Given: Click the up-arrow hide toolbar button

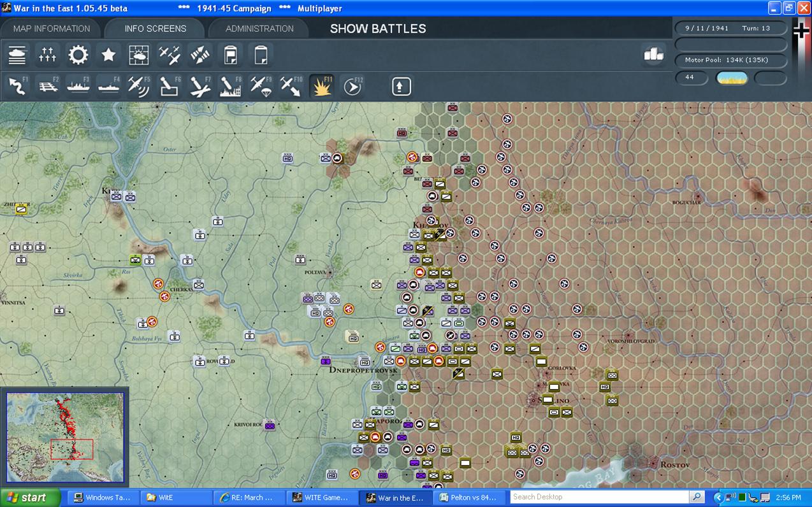Looking at the screenshot, I should [x=401, y=86].
